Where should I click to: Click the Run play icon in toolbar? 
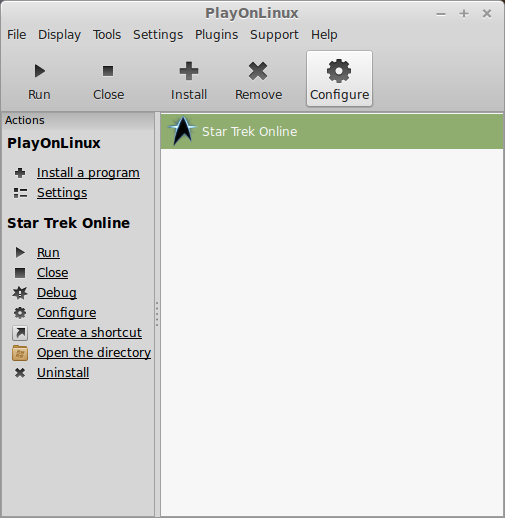click(x=40, y=71)
